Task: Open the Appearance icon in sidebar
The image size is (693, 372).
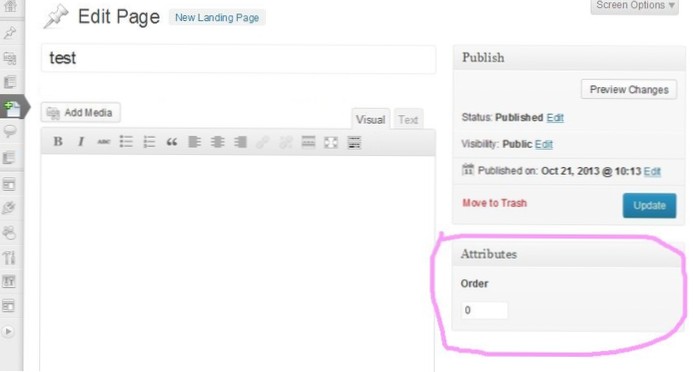Action: [10, 184]
